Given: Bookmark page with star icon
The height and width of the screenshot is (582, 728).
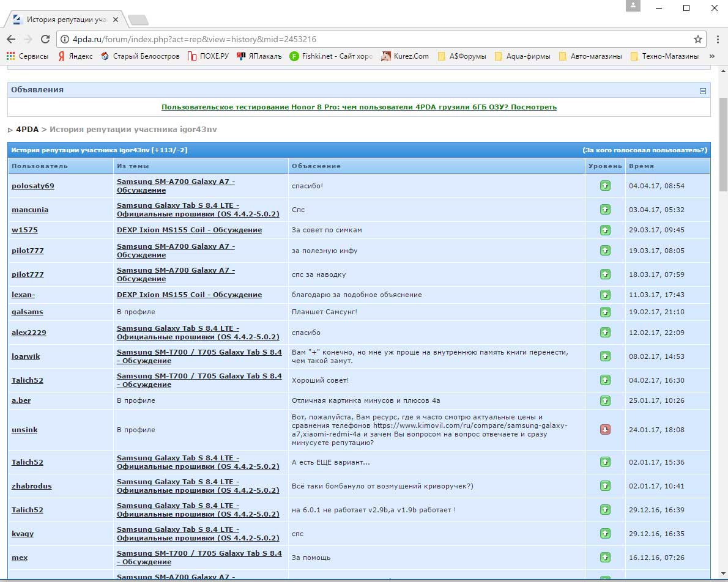Looking at the screenshot, I should pos(697,39).
